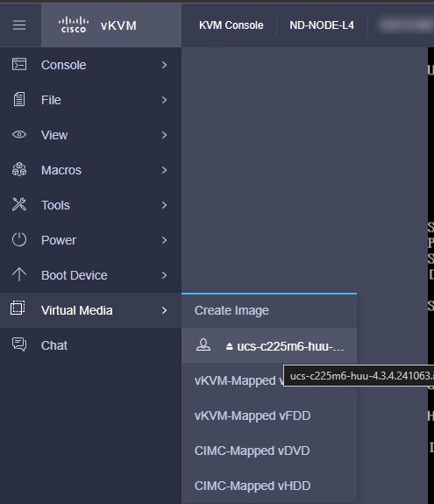434x504 pixels.
Task: Open the File menu
Action: point(90,100)
